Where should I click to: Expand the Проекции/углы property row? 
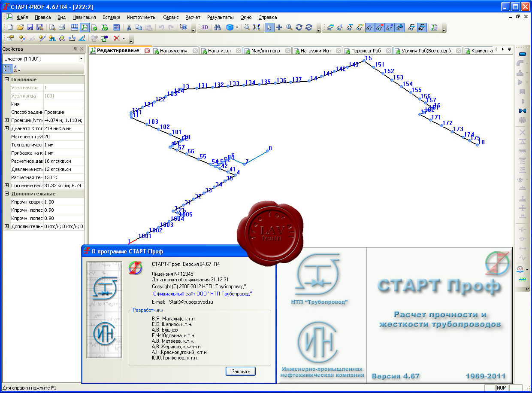[x=6, y=120]
